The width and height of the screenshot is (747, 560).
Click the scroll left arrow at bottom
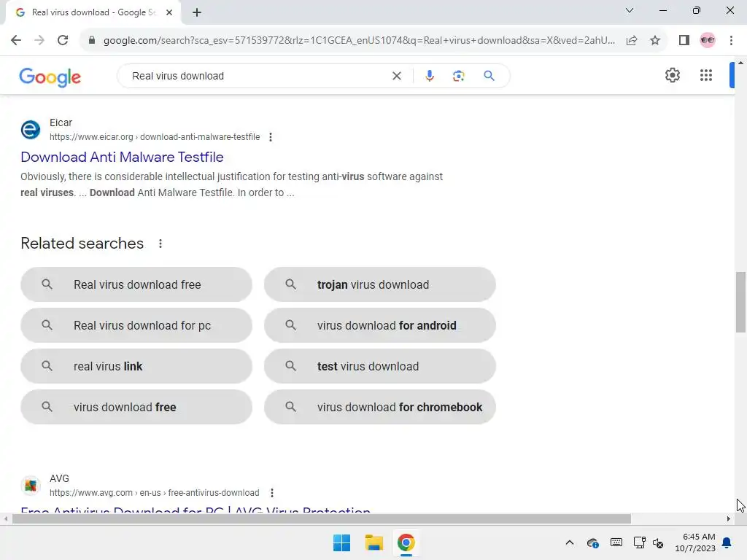click(5, 519)
